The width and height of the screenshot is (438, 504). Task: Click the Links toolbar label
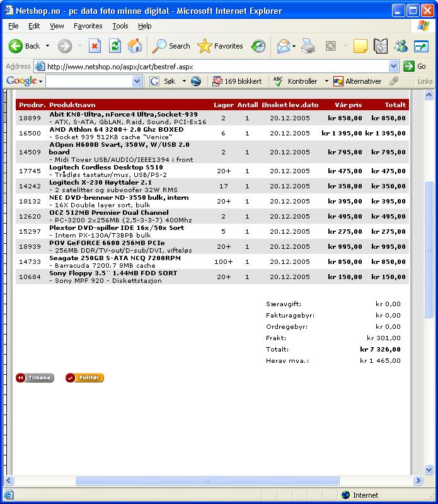click(x=425, y=81)
